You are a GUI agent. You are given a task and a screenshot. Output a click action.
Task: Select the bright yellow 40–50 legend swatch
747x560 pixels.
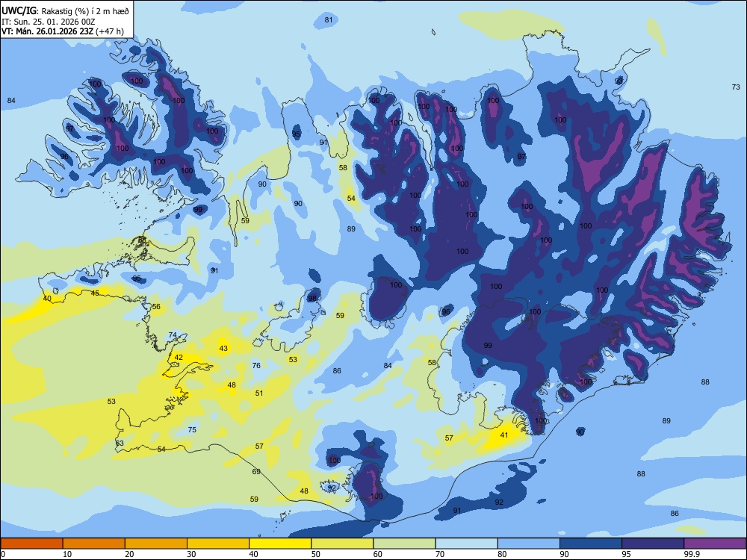click(x=280, y=544)
